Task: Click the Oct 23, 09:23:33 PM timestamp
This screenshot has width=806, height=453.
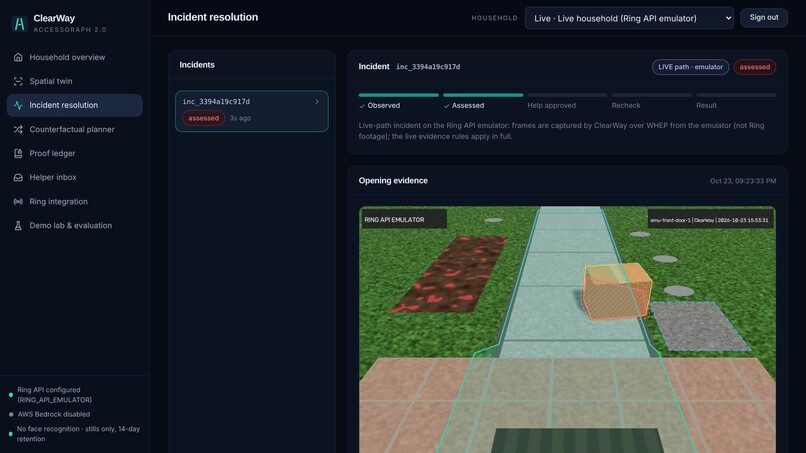Action: click(x=743, y=181)
